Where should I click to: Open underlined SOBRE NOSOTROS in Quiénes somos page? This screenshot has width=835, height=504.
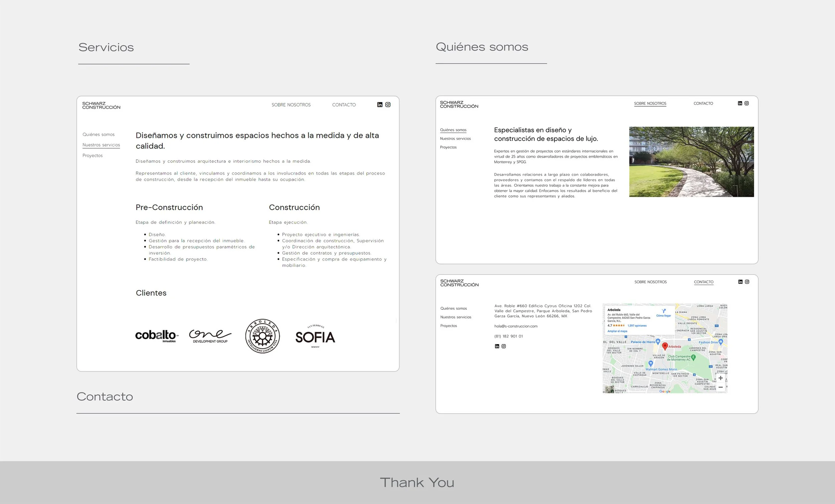click(x=650, y=103)
